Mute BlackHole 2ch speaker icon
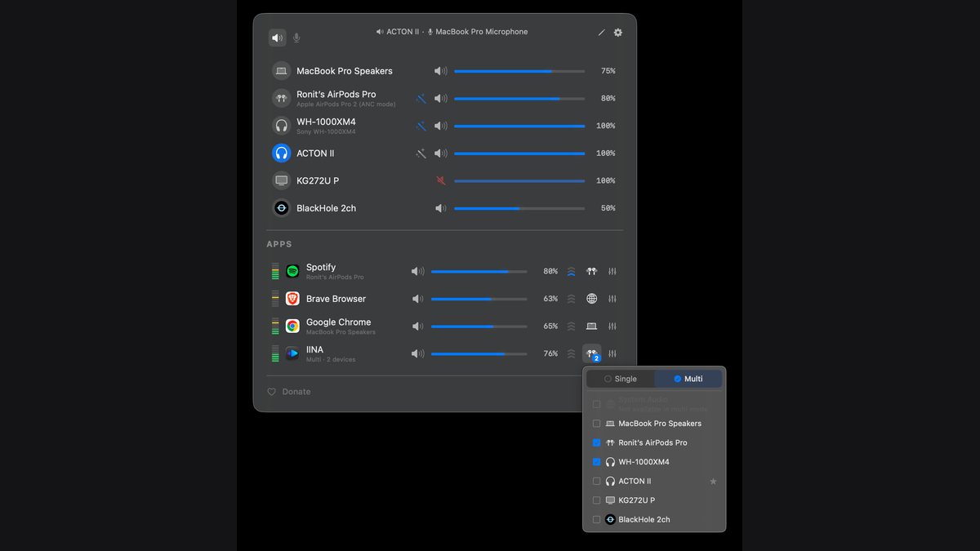Viewport: 980px width, 551px height. tap(441, 208)
